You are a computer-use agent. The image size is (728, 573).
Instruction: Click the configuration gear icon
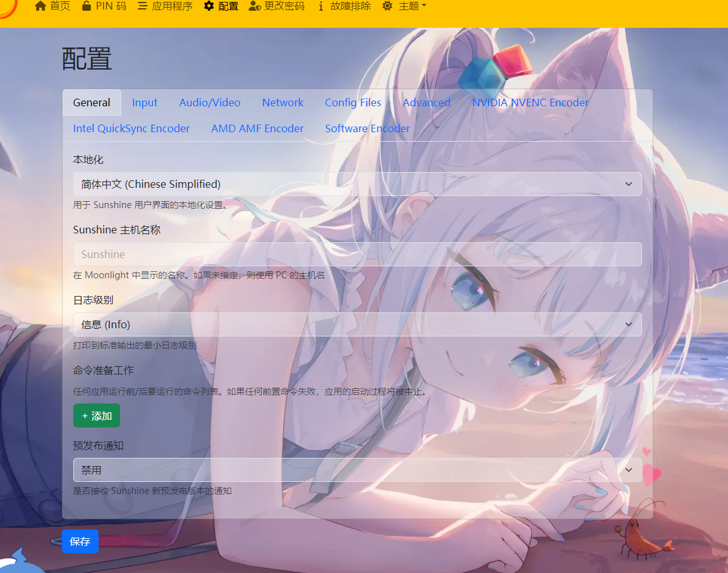(x=209, y=6)
